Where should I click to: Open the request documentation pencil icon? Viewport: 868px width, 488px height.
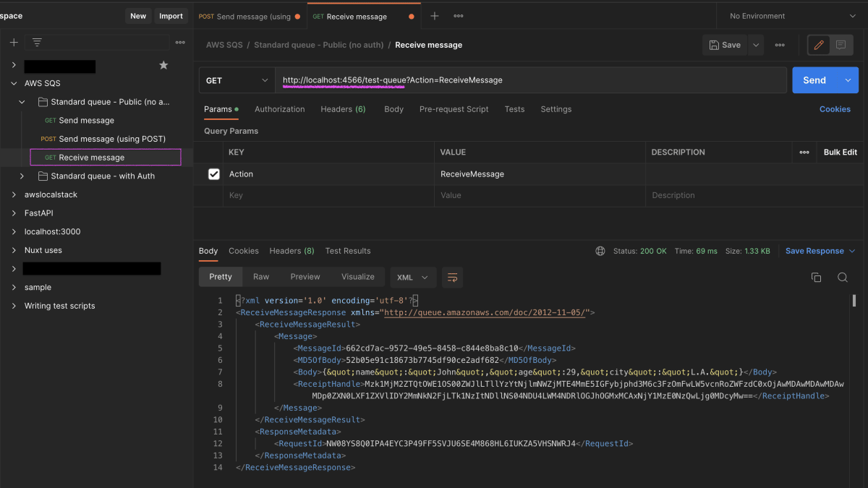point(818,44)
